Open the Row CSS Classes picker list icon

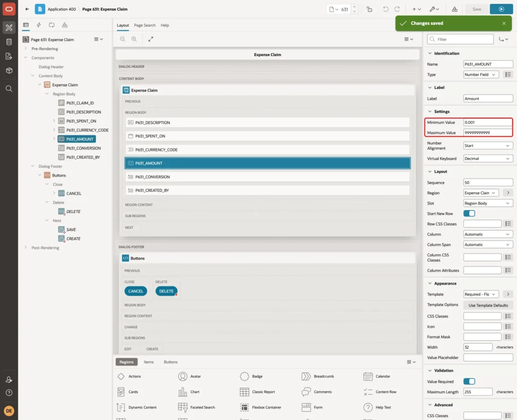coord(508,224)
